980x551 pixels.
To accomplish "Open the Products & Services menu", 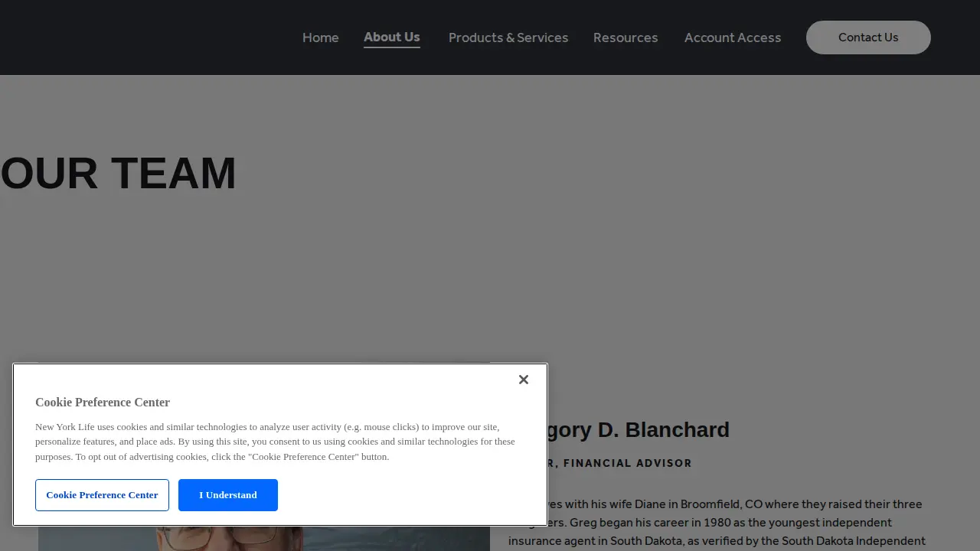I will click(508, 37).
